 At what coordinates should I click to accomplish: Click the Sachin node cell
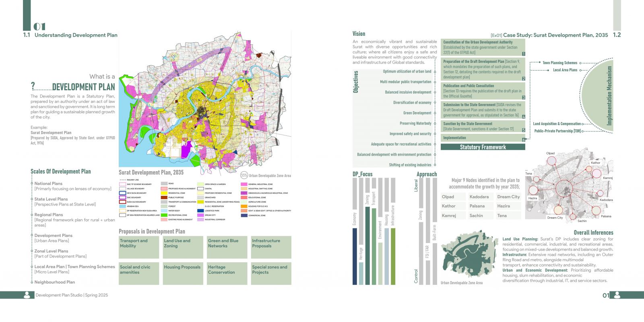coord(481,216)
